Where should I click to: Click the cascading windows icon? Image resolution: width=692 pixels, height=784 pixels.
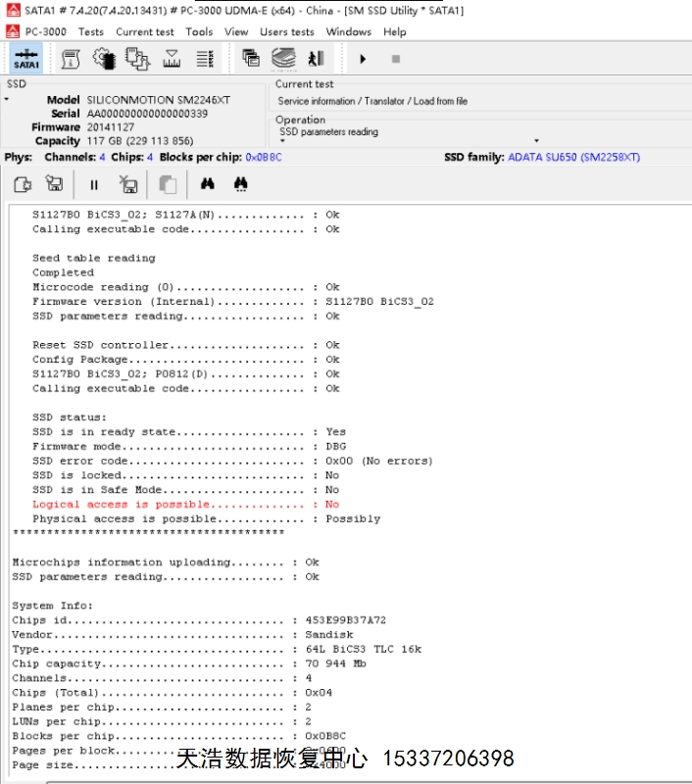pos(251,59)
